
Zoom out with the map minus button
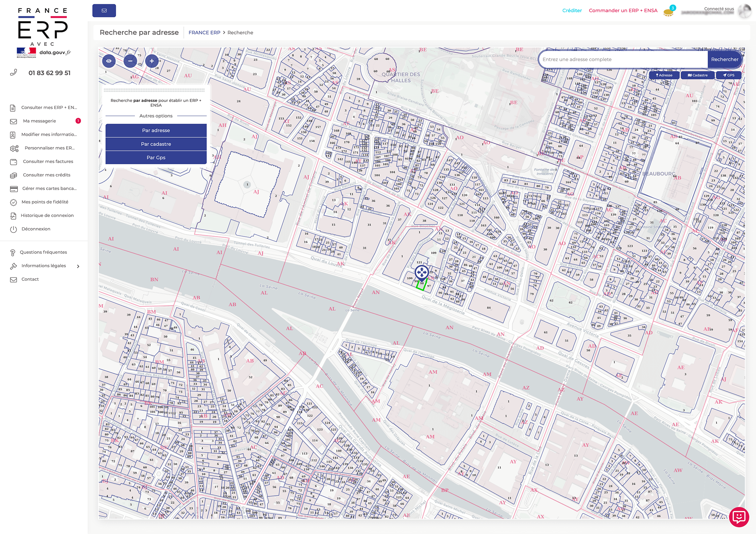pyautogui.click(x=130, y=61)
